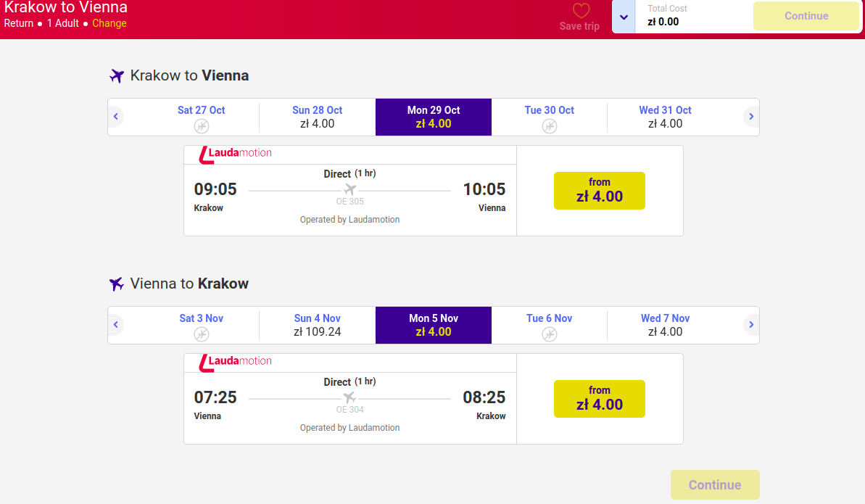Select outbound fare from zł 4.00 button

599,191
